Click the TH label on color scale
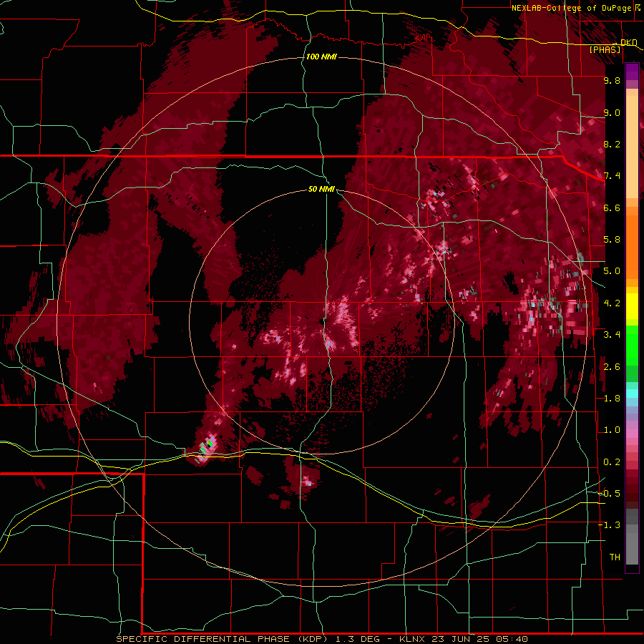Image resolution: width=644 pixels, height=644 pixels. pyautogui.click(x=615, y=557)
